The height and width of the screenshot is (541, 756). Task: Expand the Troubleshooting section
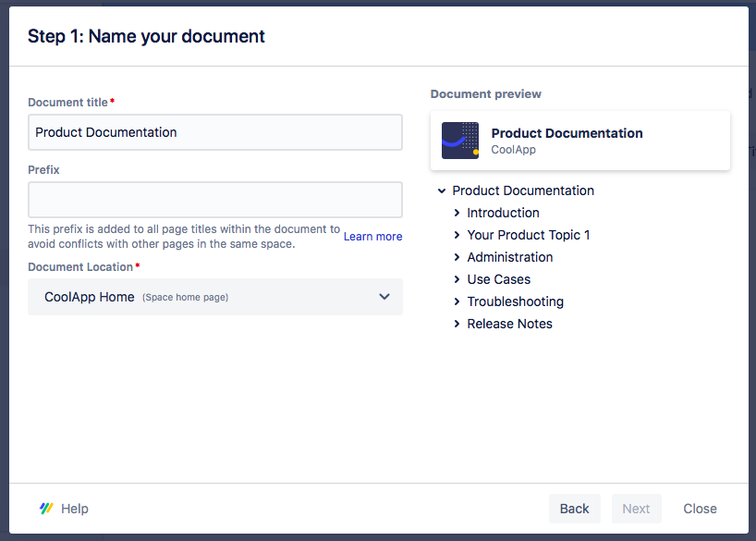456,301
